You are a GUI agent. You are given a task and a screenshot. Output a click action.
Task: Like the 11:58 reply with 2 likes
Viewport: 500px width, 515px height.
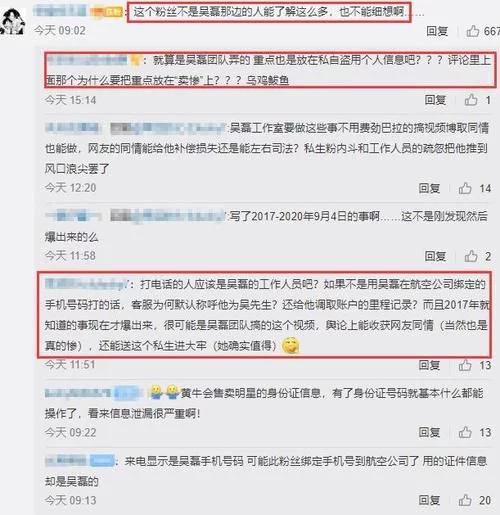point(471,256)
